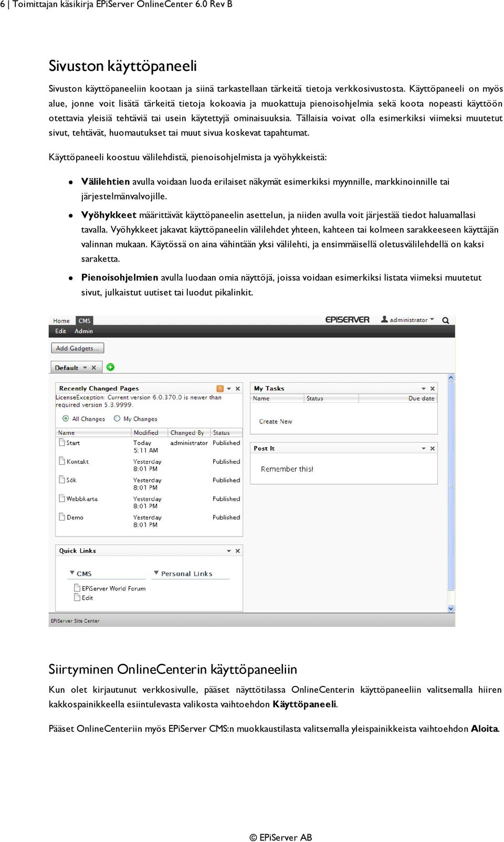The height and width of the screenshot is (842, 504).
Task: Open the Start page link
Action: [73, 443]
